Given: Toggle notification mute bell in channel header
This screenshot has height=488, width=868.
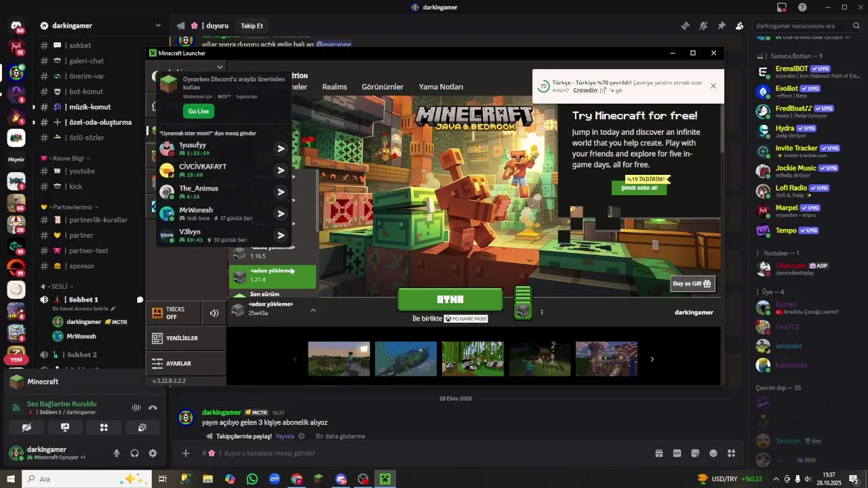Looking at the screenshot, I should click(703, 26).
